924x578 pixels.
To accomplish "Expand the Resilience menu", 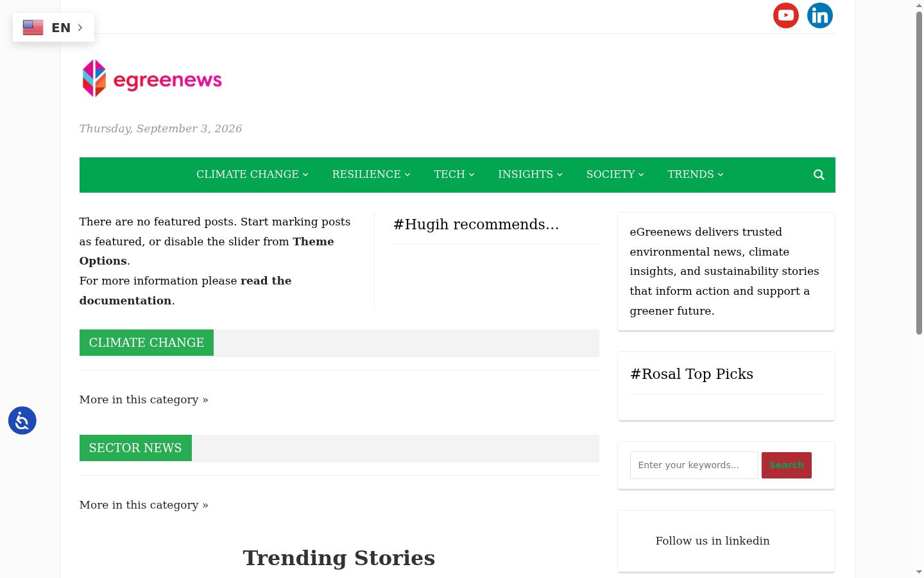I will [371, 175].
